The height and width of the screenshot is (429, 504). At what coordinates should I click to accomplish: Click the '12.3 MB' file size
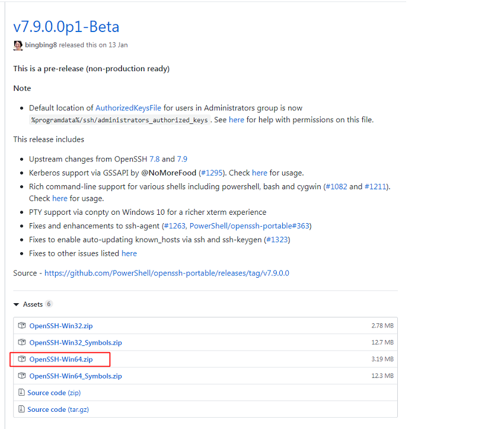(382, 376)
